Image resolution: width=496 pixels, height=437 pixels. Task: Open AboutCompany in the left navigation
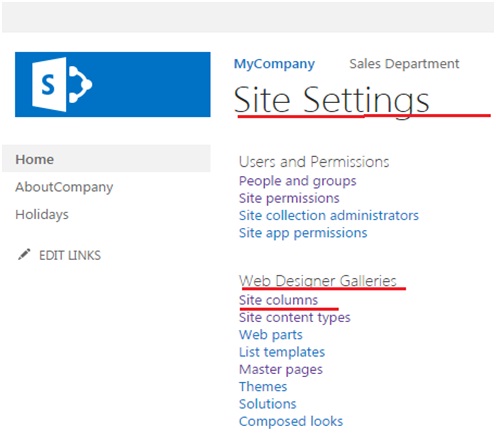[x=64, y=187]
